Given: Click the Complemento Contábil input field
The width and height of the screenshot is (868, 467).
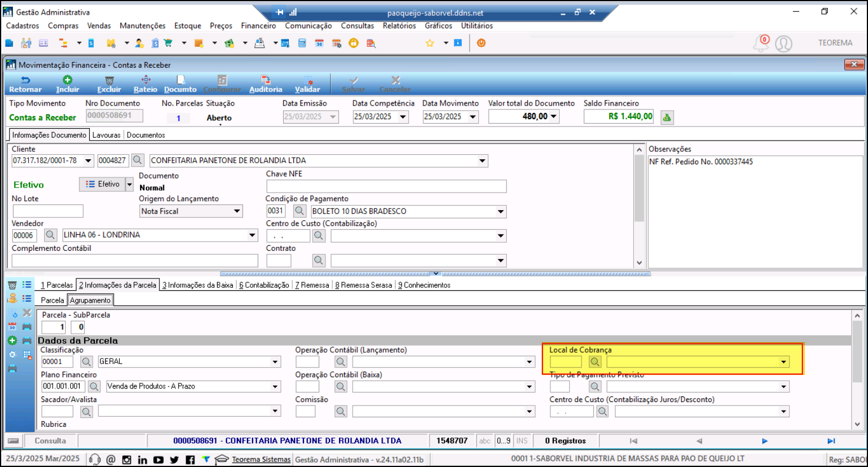Looking at the screenshot, I should click(134, 260).
